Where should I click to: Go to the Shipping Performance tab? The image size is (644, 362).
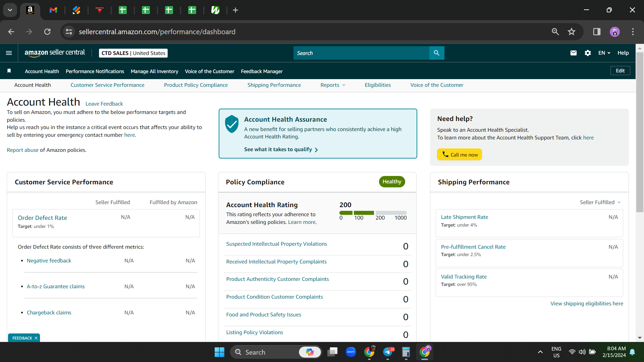[x=274, y=85]
